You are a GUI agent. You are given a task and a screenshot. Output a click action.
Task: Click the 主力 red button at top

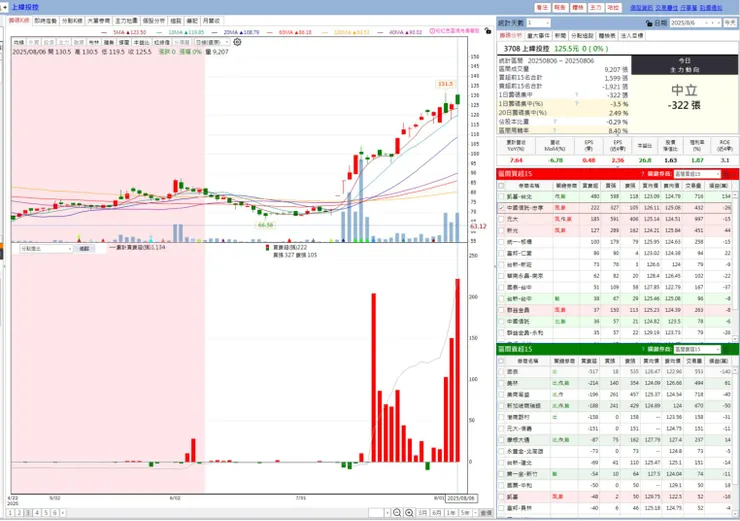click(x=596, y=8)
